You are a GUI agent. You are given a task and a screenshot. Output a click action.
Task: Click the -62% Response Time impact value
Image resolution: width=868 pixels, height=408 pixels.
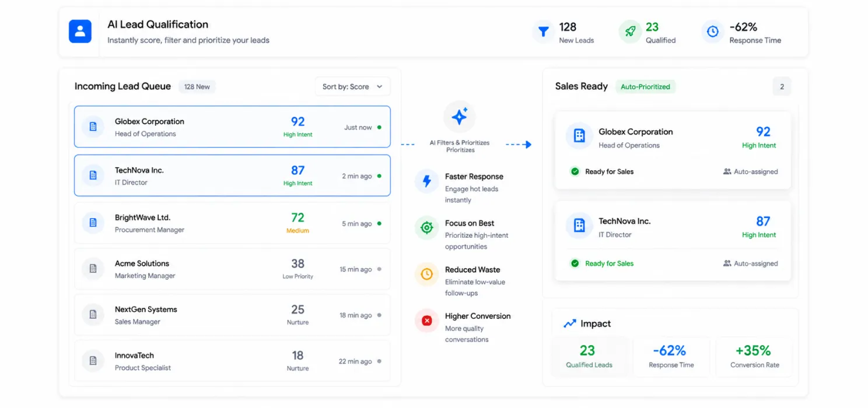pos(670,350)
